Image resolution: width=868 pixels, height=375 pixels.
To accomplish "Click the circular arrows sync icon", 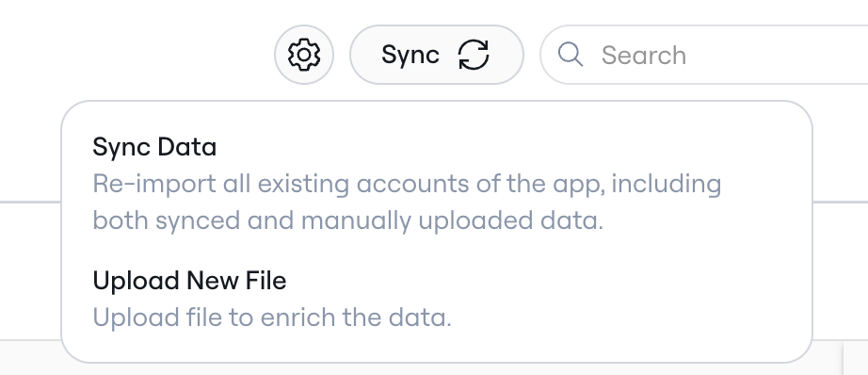I will click(474, 55).
